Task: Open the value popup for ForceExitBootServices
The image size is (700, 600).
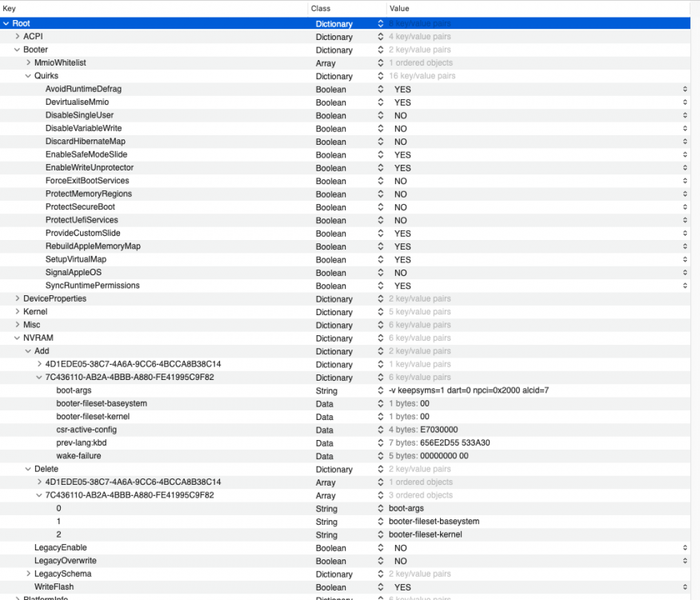Action: click(685, 181)
